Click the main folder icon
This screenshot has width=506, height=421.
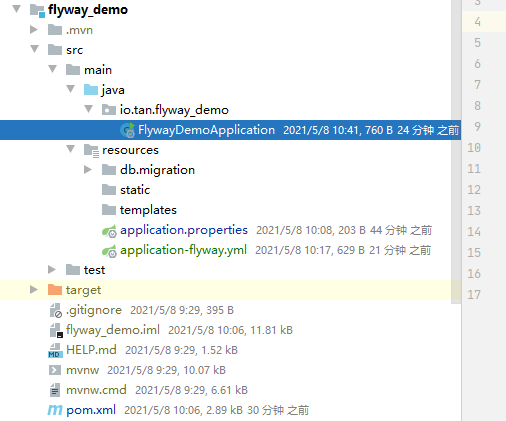point(73,70)
